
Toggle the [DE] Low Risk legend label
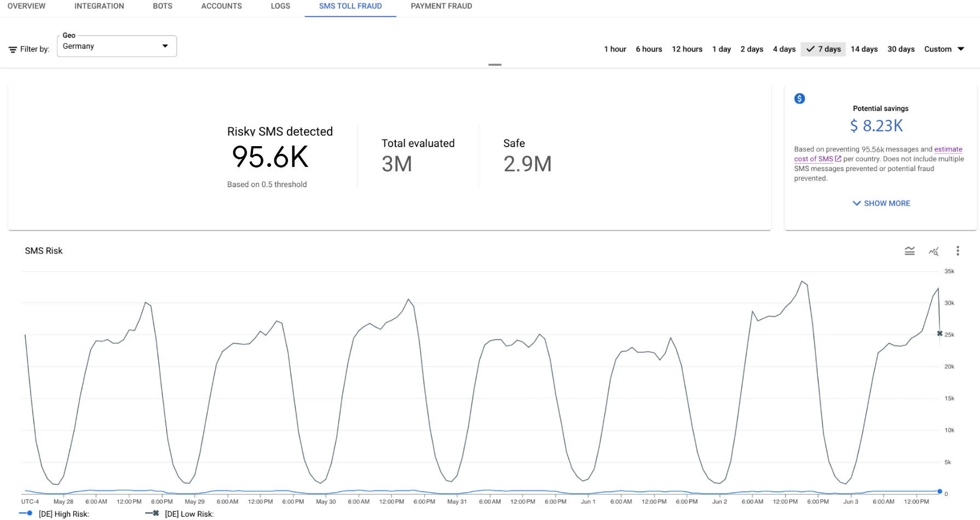point(189,514)
